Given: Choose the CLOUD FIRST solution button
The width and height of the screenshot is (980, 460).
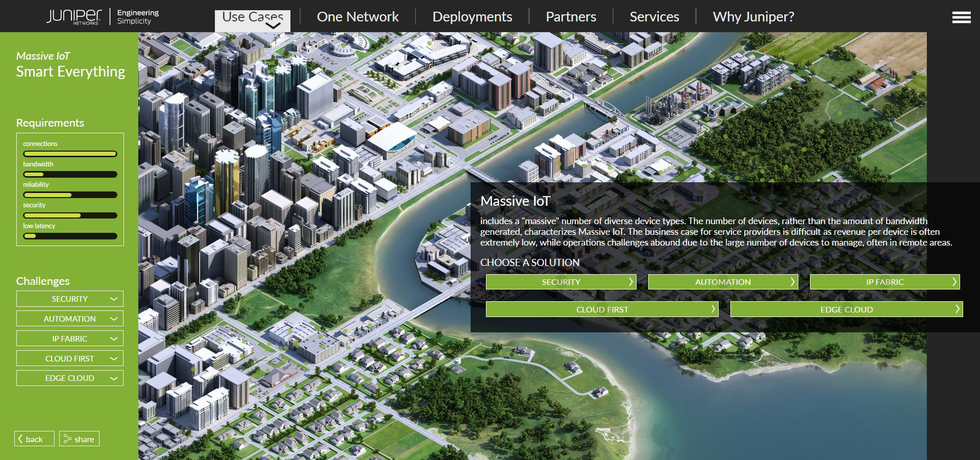Looking at the screenshot, I should pyautogui.click(x=602, y=309).
